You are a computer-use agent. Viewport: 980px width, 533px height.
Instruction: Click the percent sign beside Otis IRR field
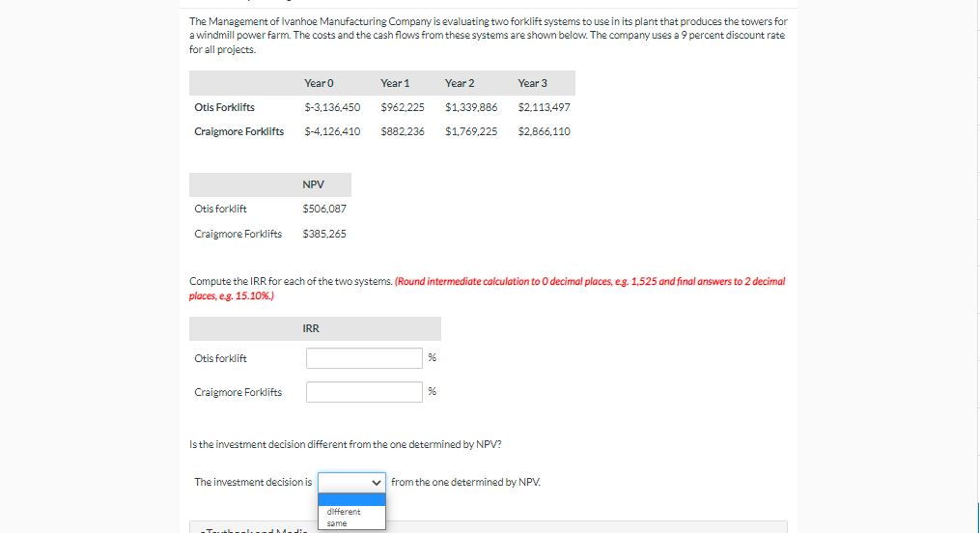click(432, 357)
